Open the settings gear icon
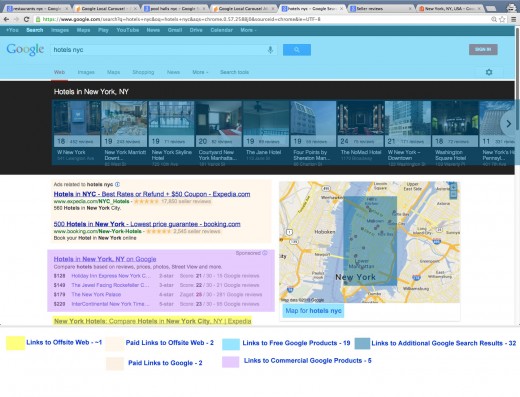 (x=489, y=72)
